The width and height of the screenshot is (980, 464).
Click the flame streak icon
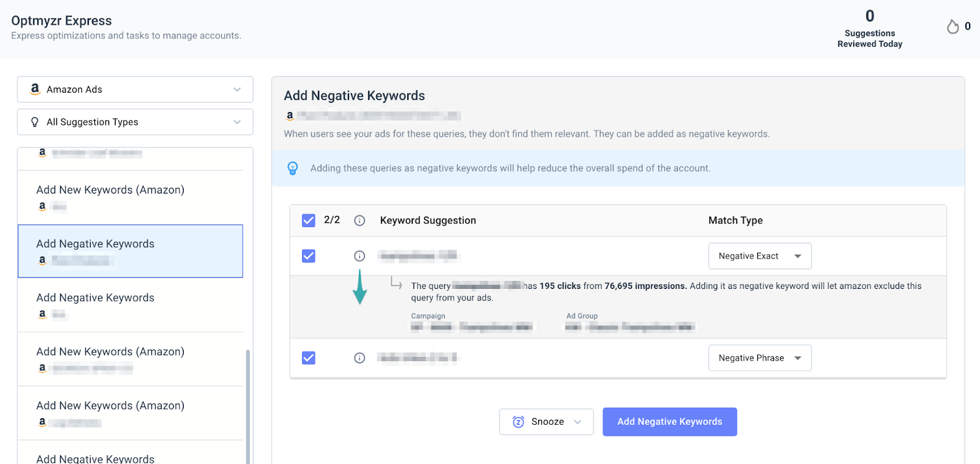952,26
